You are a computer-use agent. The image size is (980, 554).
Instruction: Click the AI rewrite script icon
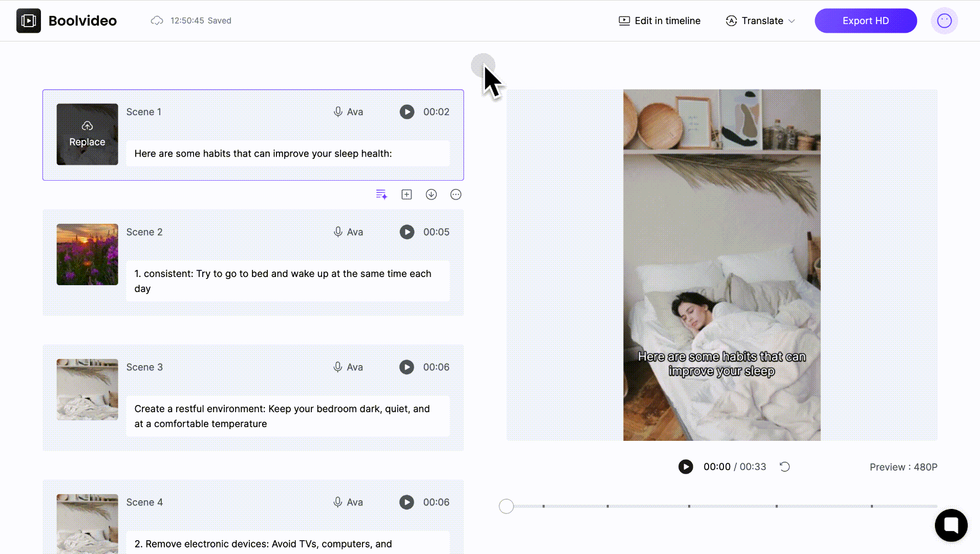pyautogui.click(x=381, y=195)
